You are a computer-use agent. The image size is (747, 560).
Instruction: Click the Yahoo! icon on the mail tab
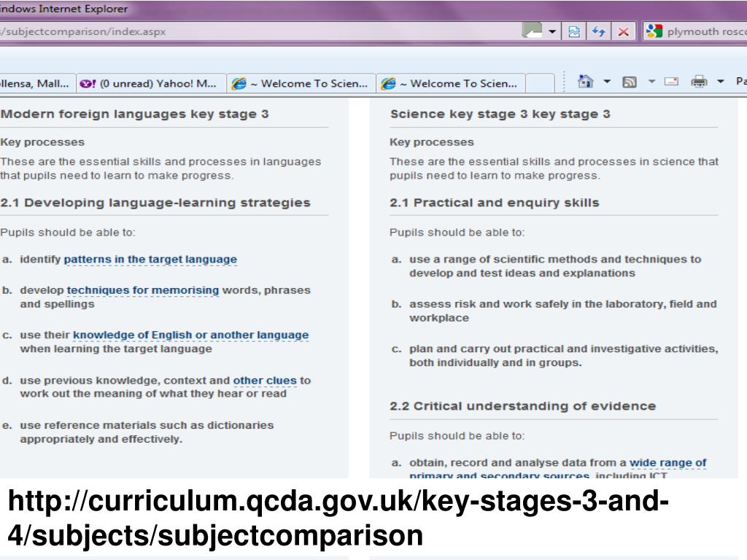click(88, 84)
